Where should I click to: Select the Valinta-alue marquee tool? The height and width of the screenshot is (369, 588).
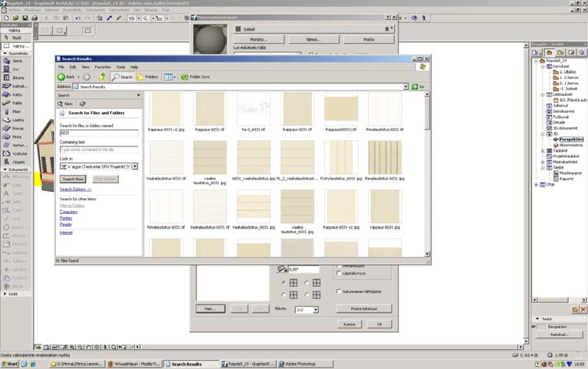coord(15,46)
